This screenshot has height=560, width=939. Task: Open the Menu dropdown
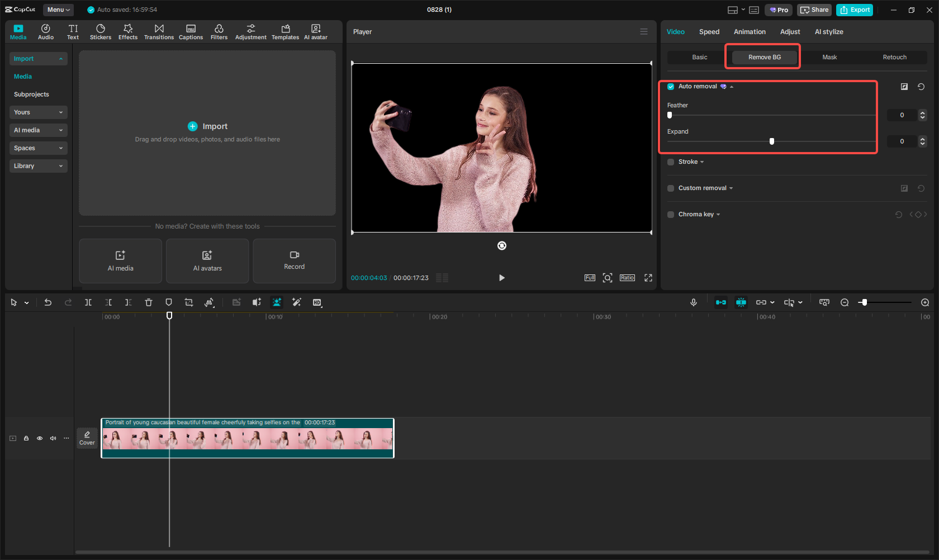coord(58,10)
